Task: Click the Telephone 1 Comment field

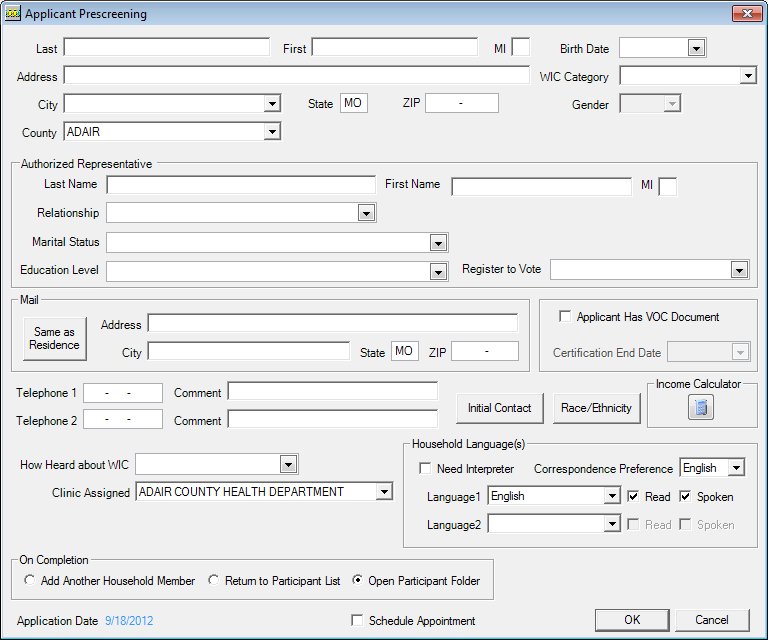Action: (333, 391)
